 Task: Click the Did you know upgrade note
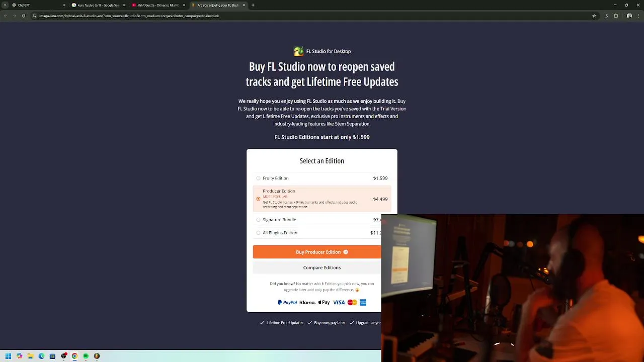pos(322,287)
